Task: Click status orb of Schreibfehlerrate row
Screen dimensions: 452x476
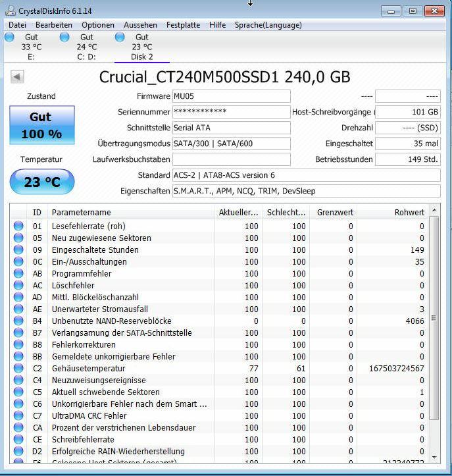Action: click(18, 439)
